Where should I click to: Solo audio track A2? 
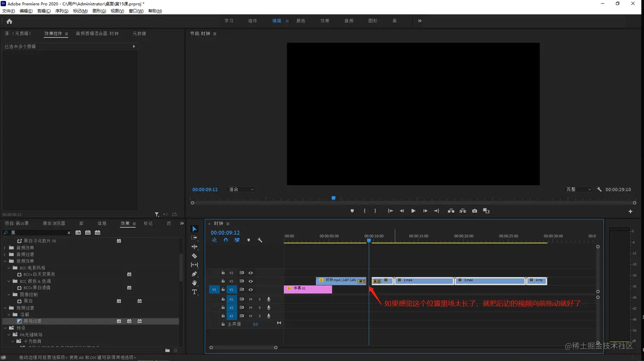coord(260,308)
